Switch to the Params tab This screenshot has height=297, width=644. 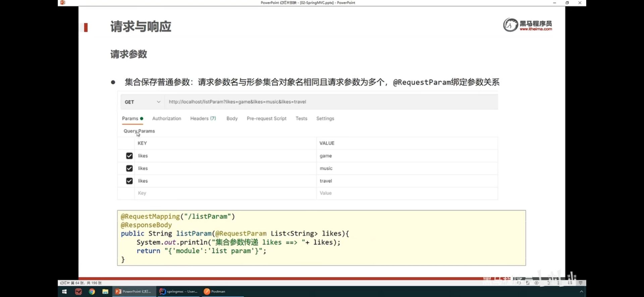(x=132, y=119)
